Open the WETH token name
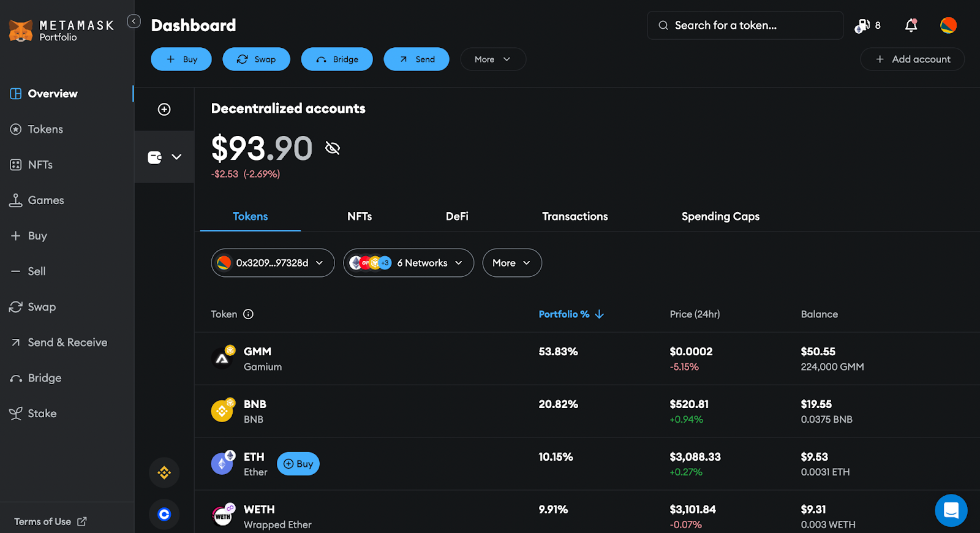 [260, 510]
